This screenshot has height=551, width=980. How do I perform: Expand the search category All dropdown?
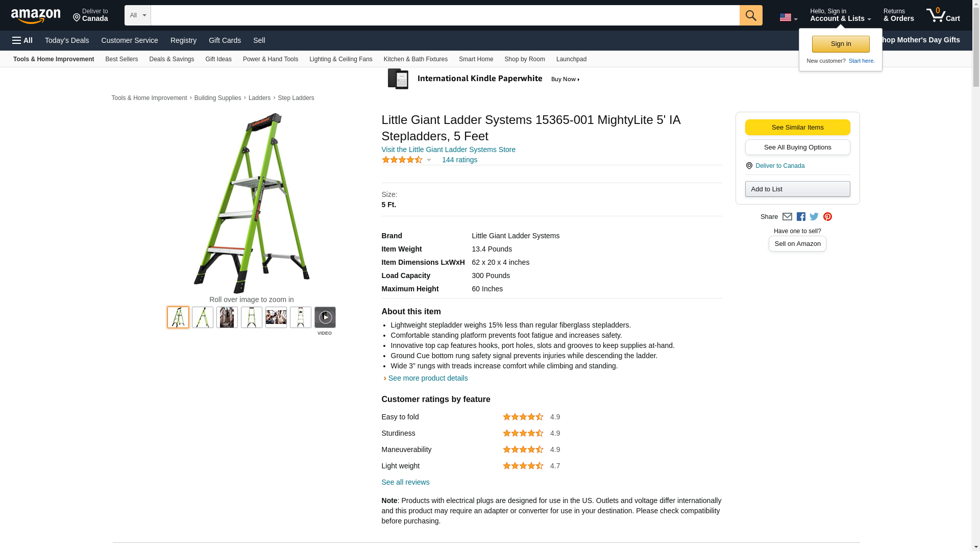click(x=137, y=15)
